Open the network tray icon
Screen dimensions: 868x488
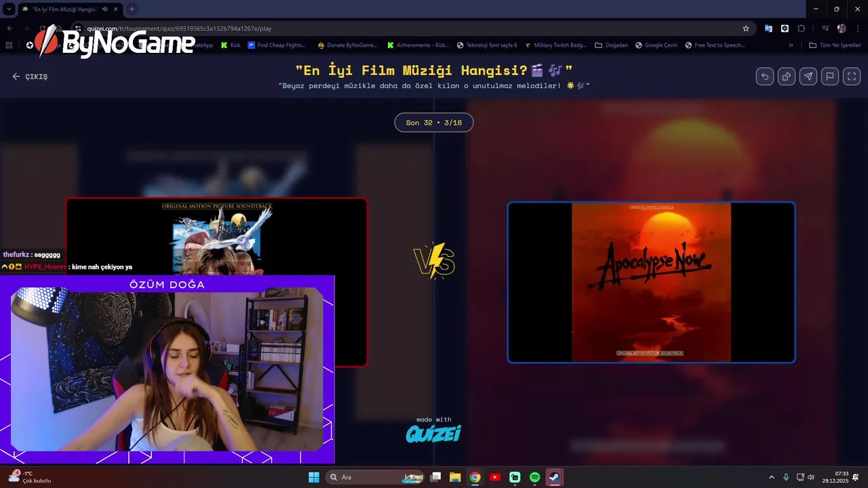800,477
